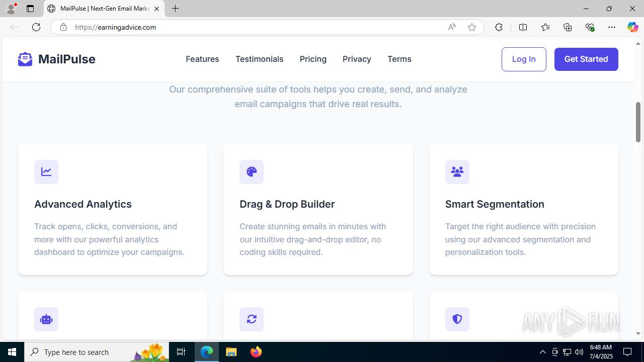Open Task View on the taskbar
The height and width of the screenshot is (362, 644).
click(x=181, y=352)
